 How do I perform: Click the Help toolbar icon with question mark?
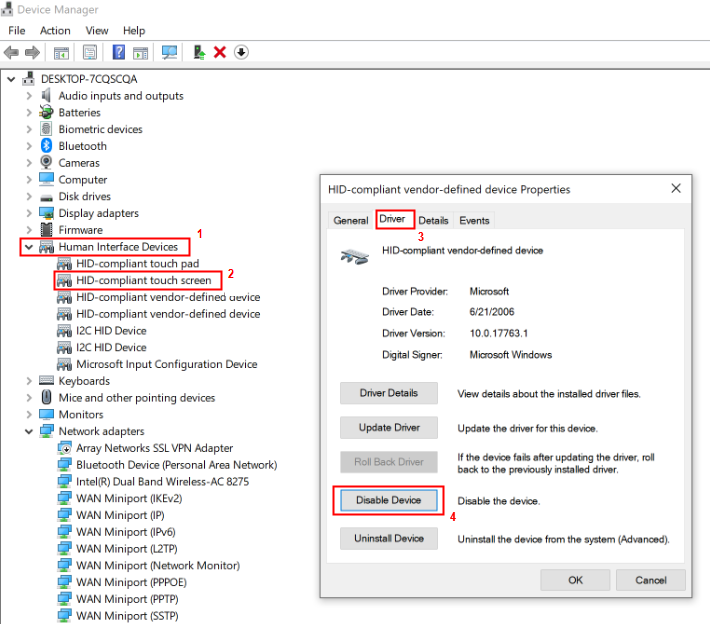pos(119,52)
